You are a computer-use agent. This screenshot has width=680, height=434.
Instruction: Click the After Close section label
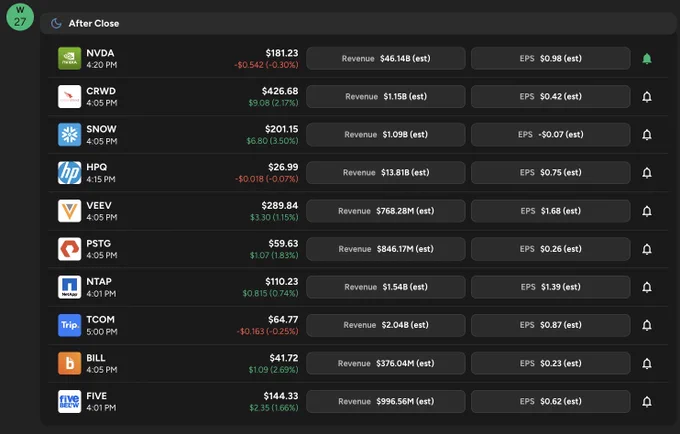click(x=94, y=23)
